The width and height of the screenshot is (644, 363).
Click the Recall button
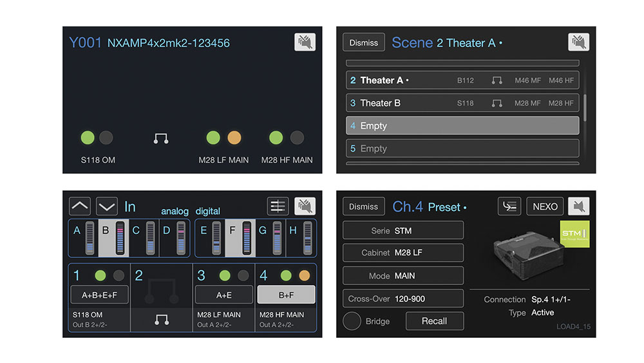pos(435,321)
